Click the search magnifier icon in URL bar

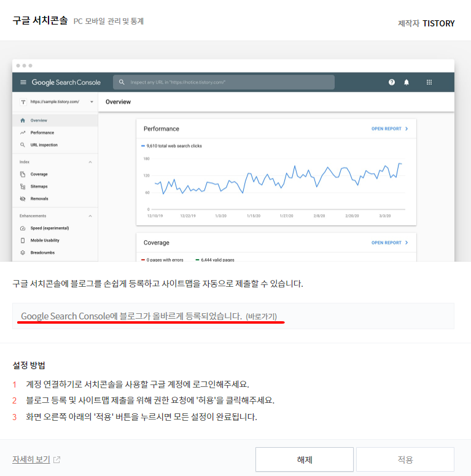point(122,82)
